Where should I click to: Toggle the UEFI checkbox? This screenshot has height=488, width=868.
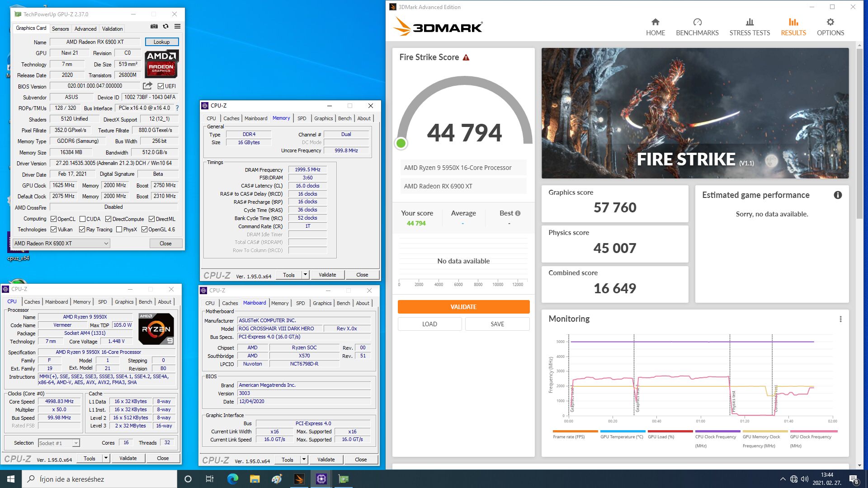[x=160, y=86]
